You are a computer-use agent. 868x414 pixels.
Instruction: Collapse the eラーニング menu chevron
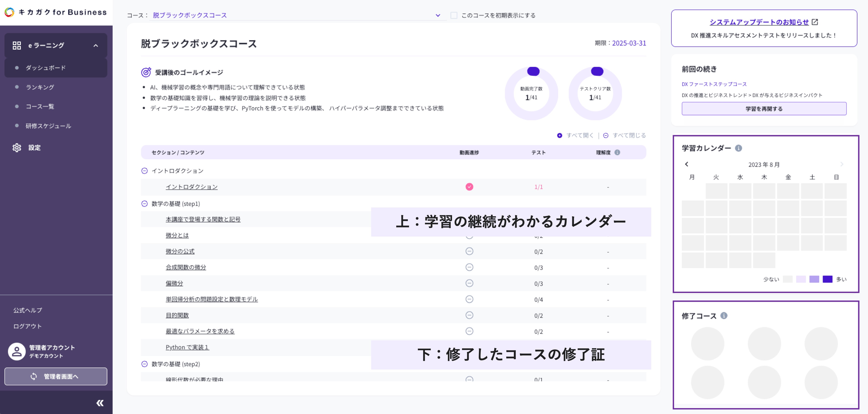tap(96, 45)
